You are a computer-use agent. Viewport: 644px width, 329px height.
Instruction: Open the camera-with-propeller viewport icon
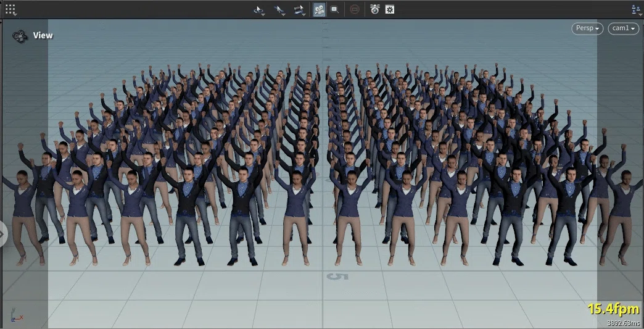[374, 9]
